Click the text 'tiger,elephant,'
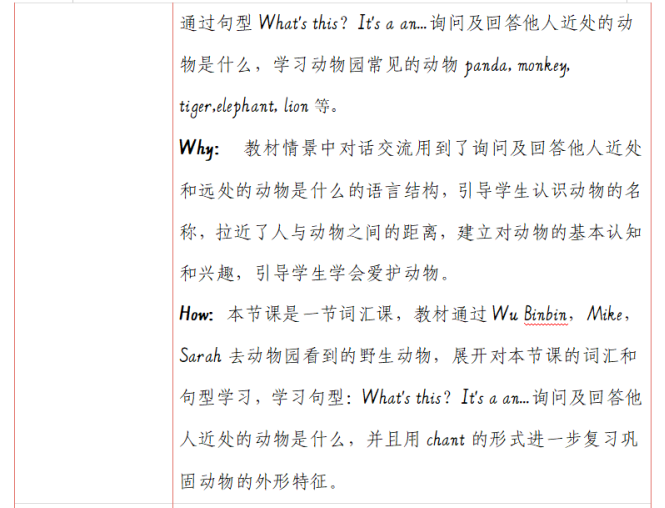The image size is (665, 508). 228,106
